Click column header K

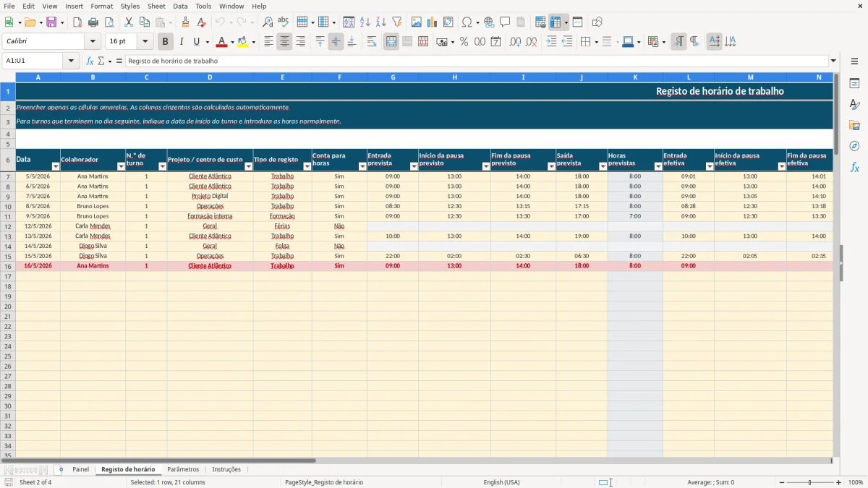(635, 77)
